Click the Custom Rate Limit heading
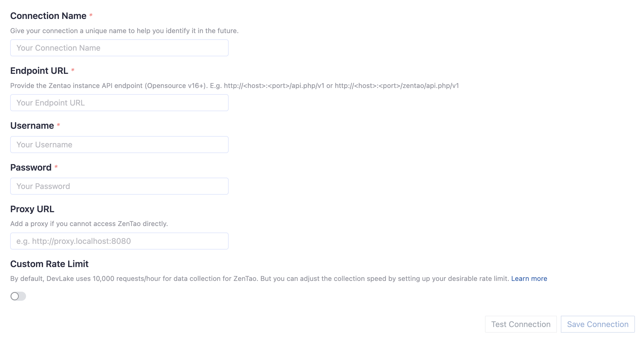 [49, 264]
